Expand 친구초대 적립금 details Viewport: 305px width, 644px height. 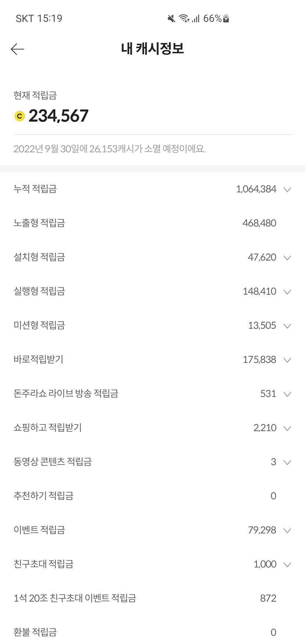pos(287,565)
